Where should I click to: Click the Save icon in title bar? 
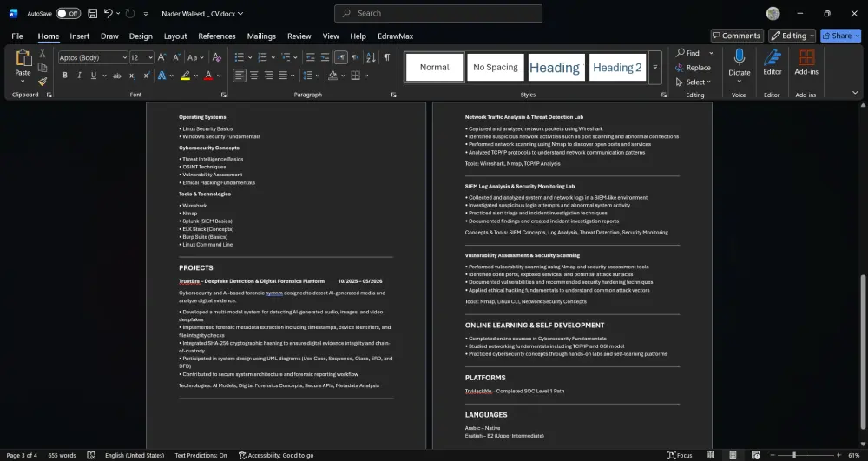click(93, 13)
